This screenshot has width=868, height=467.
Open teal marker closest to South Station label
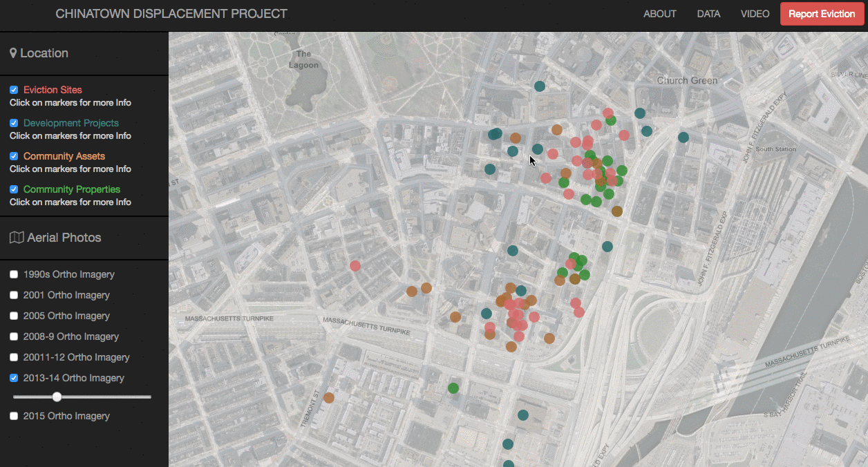[x=683, y=137]
